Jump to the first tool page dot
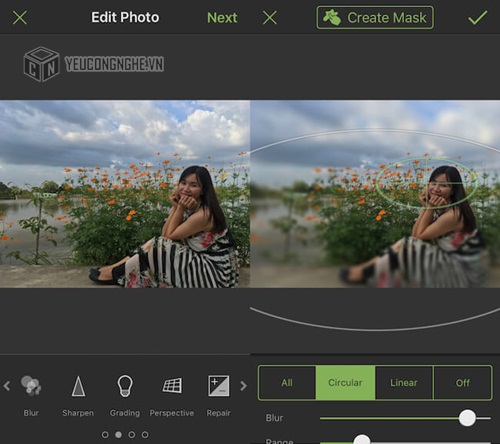The image size is (500, 444). pyautogui.click(x=105, y=435)
